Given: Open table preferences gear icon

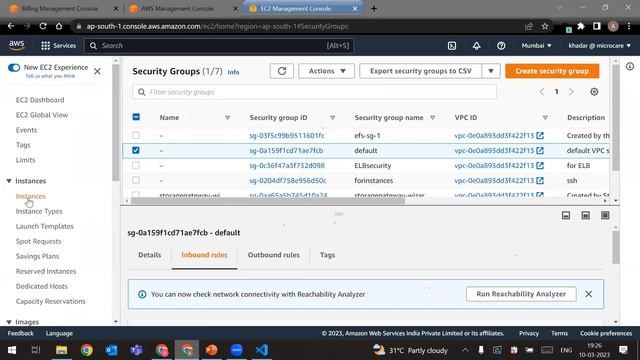Looking at the screenshot, I should pos(594,92).
